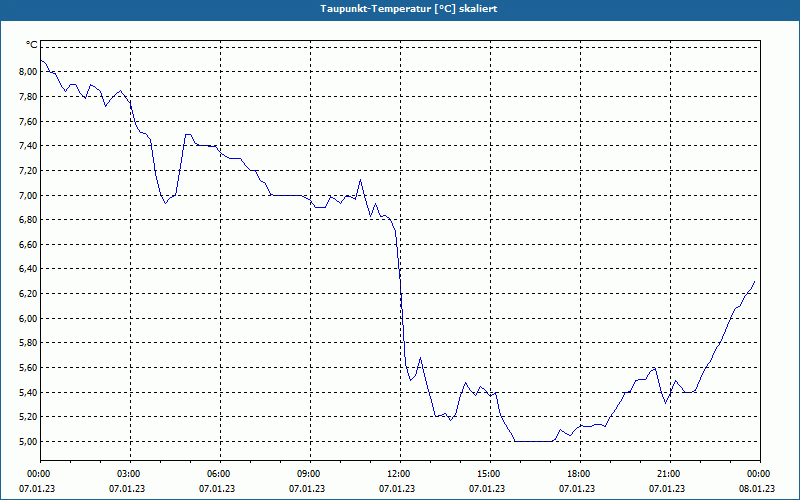The width and height of the screenshot is (800, 500).
Task: Click the 07.01.23 date under 09:00
Action: coord(307,489)
